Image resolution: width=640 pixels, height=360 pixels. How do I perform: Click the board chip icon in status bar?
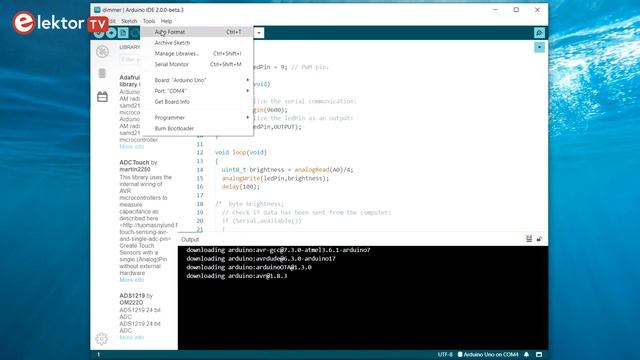[460, 354]
